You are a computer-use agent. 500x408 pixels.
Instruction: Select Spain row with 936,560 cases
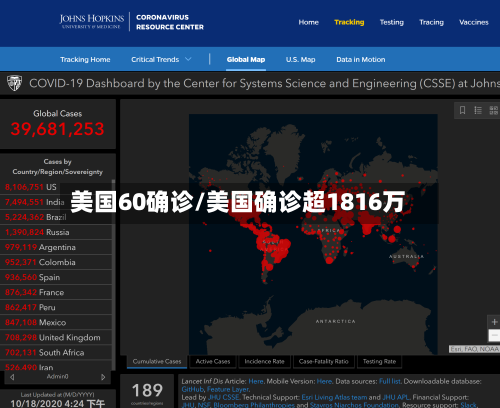coord(56,277)
